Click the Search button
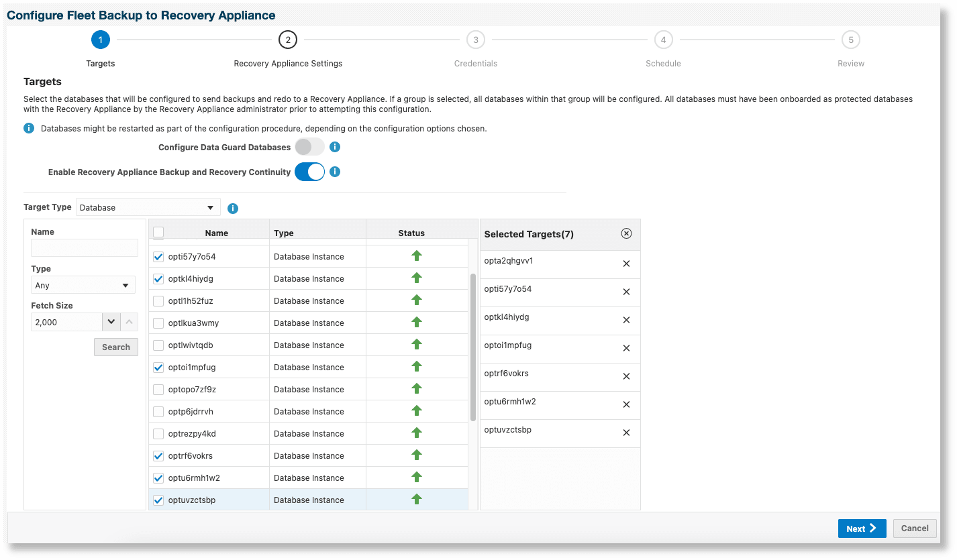 tap(116, 347)
